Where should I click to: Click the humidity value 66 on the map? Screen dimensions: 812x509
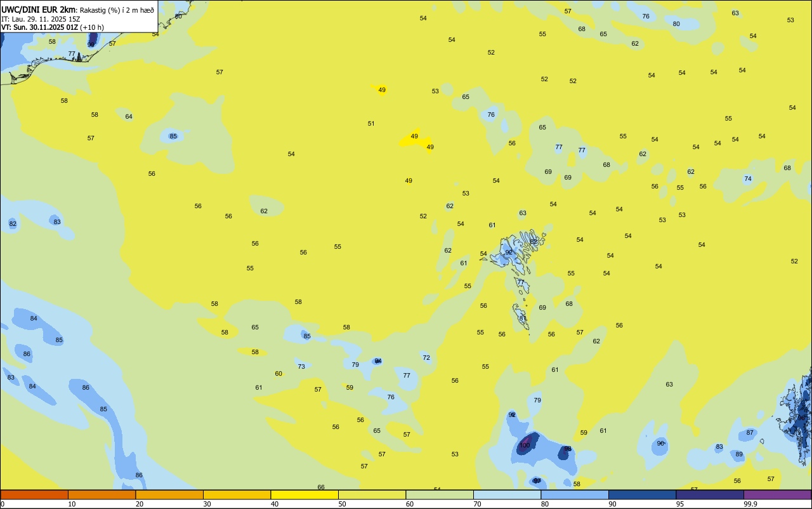click(321, 487)
